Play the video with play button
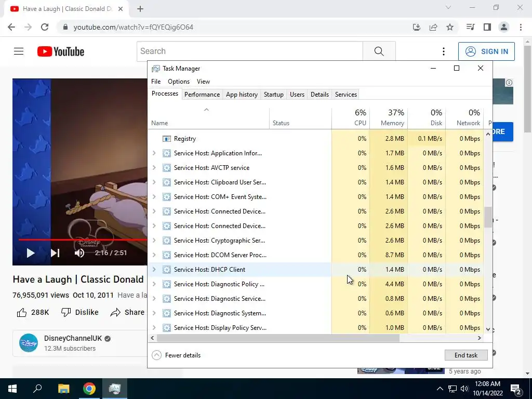 coord(31,253)
